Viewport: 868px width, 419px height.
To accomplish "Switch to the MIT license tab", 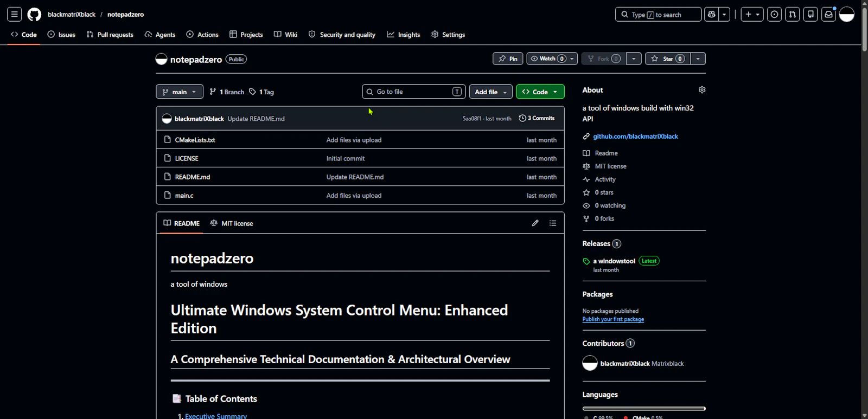I will [x=232, y=223].
